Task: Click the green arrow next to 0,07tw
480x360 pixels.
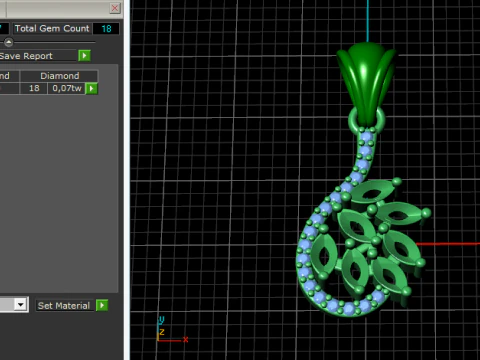Action: [92, 89]
